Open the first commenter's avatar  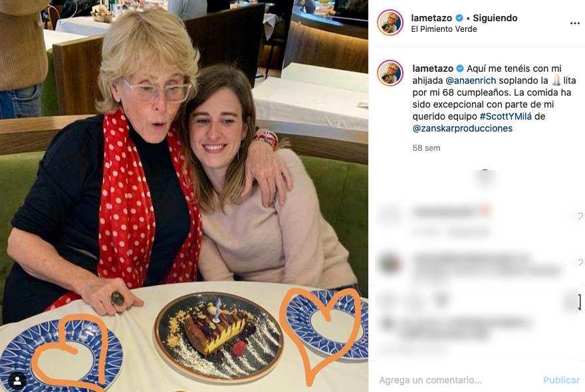point(388,209)
